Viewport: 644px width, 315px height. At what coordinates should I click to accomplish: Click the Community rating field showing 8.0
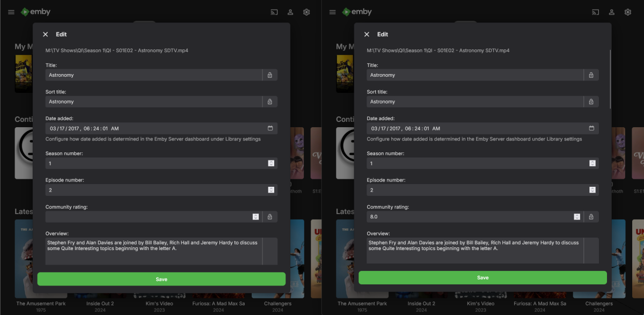pos(475,217)
